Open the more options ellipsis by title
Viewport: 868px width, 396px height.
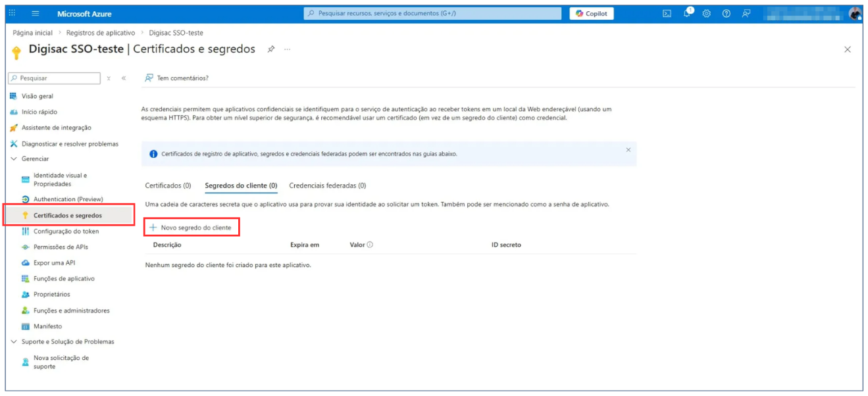(287, 49)
